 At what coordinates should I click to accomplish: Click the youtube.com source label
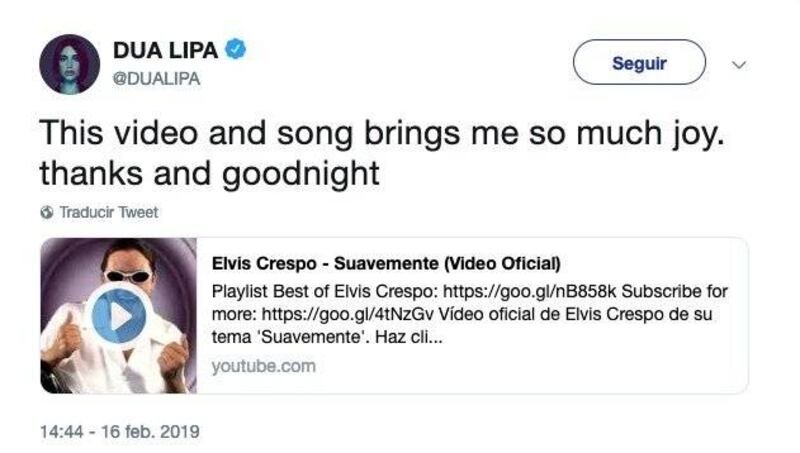point(264,366)
